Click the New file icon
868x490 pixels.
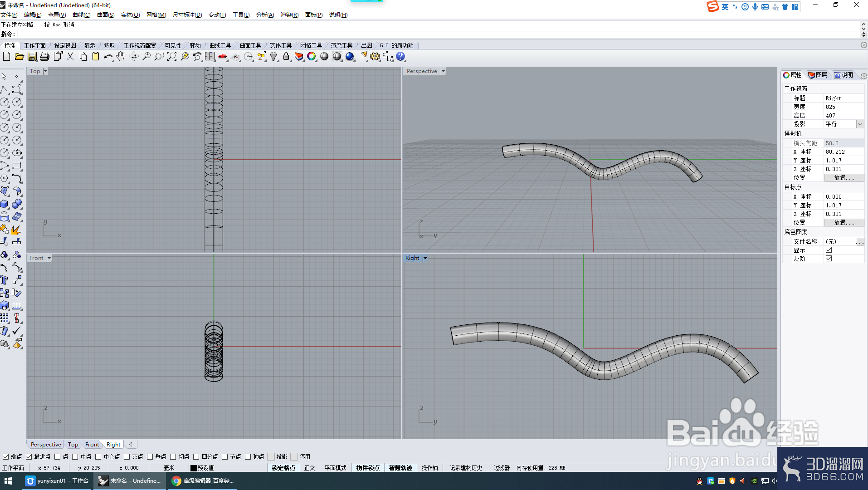(6, 56)
